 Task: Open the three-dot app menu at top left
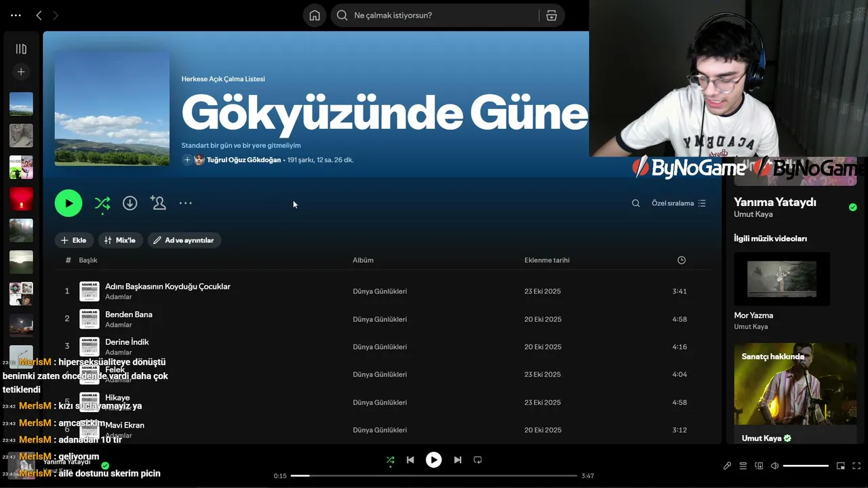16,15
